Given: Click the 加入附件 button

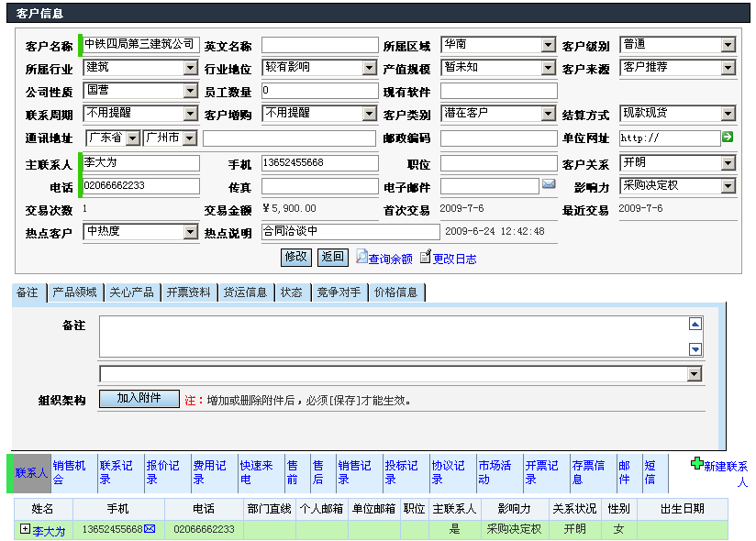Looking at the screenshot, I should pyautogui.click(x=139, y=398).
